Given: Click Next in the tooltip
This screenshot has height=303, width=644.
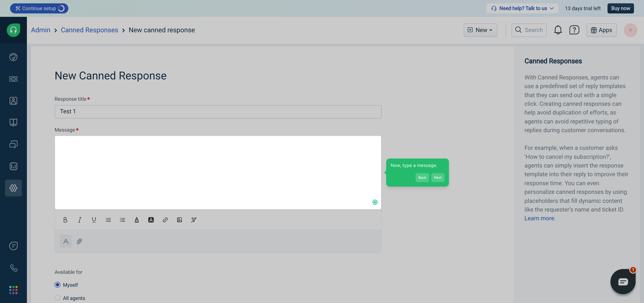Looking at the screenshot, I should pyautogui.click(x=438, y=178).
